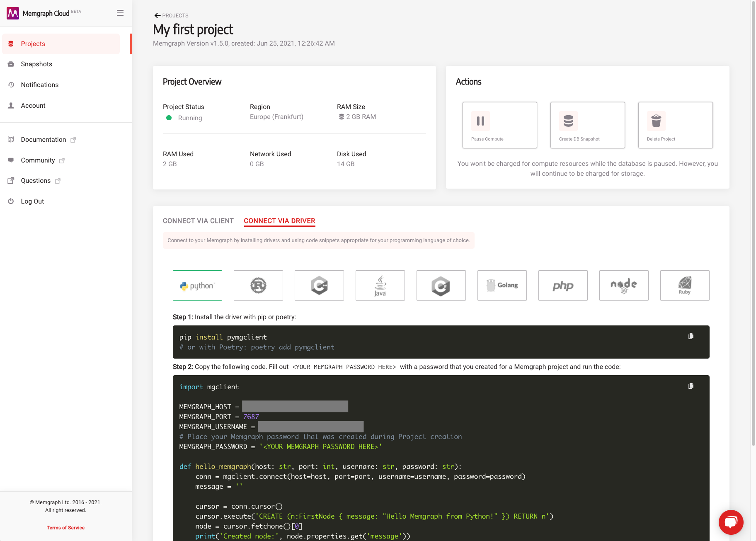Open the chat support bubble
756x541 pixels.
[x=731, y=522]
